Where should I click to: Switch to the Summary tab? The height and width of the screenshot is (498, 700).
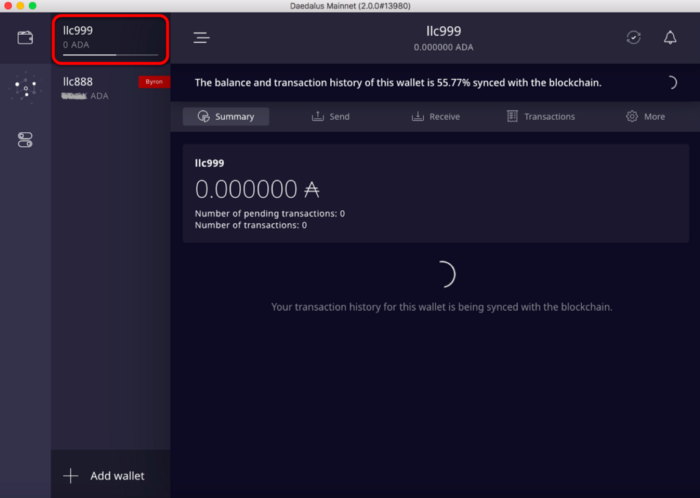pos(225,116)
